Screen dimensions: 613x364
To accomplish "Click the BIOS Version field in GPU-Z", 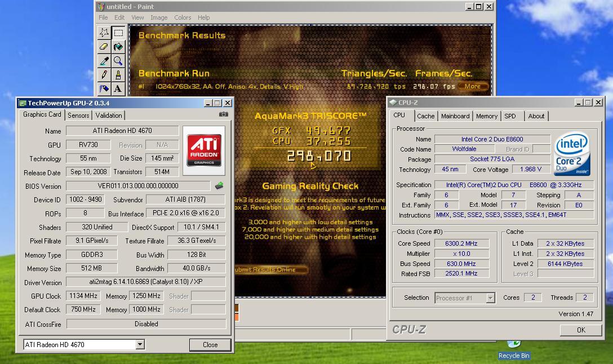I will pos(138,186).
